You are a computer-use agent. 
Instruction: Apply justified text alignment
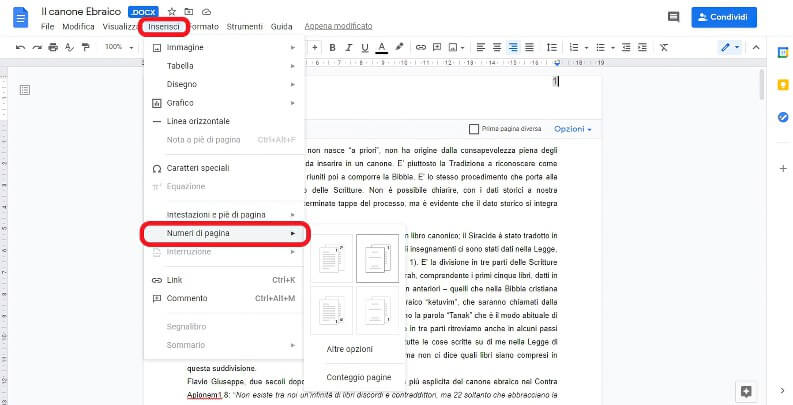(x=531, y=47)
